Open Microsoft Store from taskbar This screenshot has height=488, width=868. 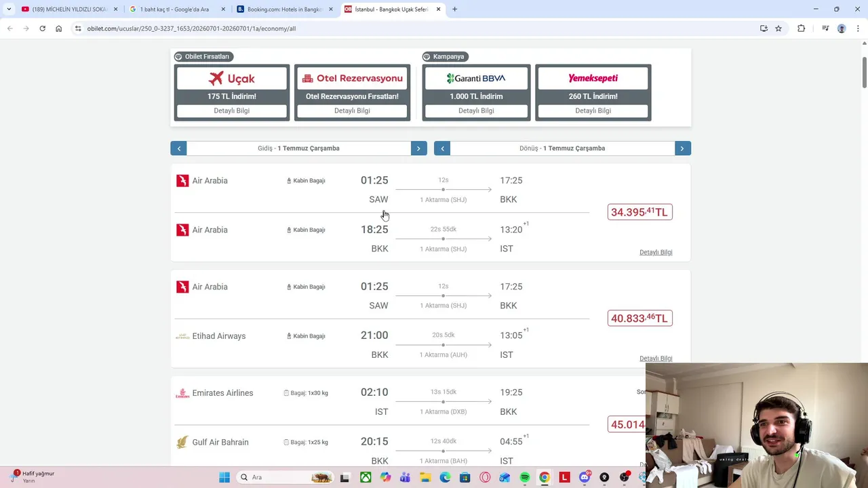pyautogui.click(x=465, y=477)
